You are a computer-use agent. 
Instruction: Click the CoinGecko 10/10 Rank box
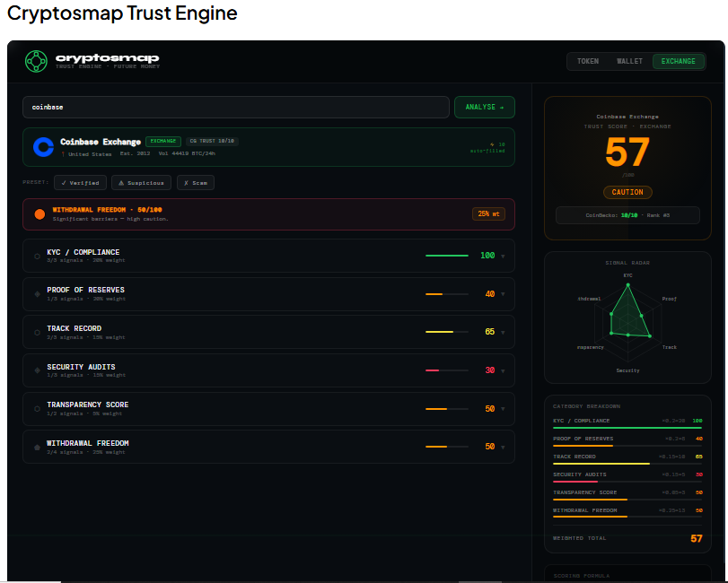pos(627,215)
